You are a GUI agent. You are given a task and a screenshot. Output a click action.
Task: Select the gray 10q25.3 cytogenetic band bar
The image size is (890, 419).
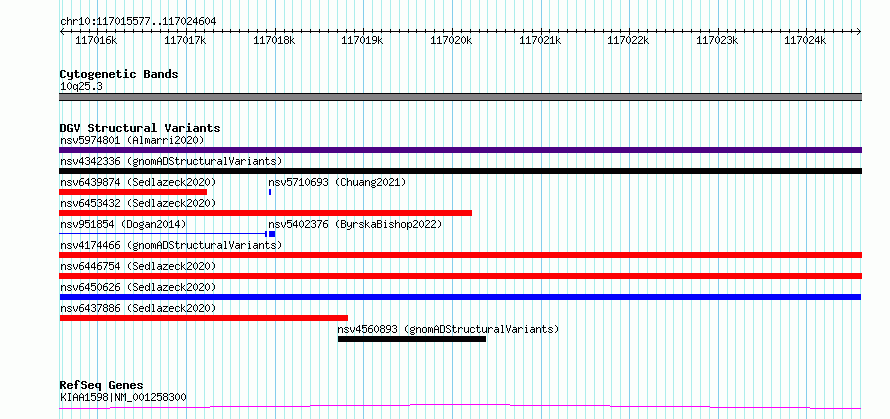coord(460,97)
